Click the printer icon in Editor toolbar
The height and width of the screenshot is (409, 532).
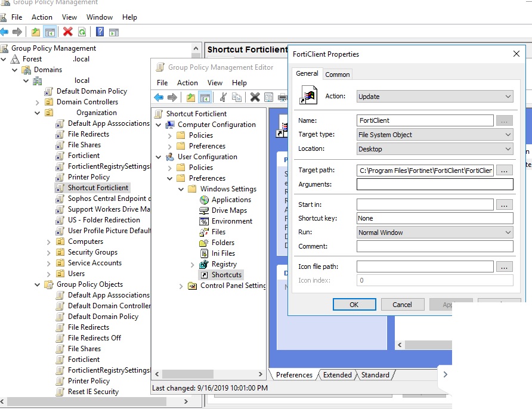282,98
